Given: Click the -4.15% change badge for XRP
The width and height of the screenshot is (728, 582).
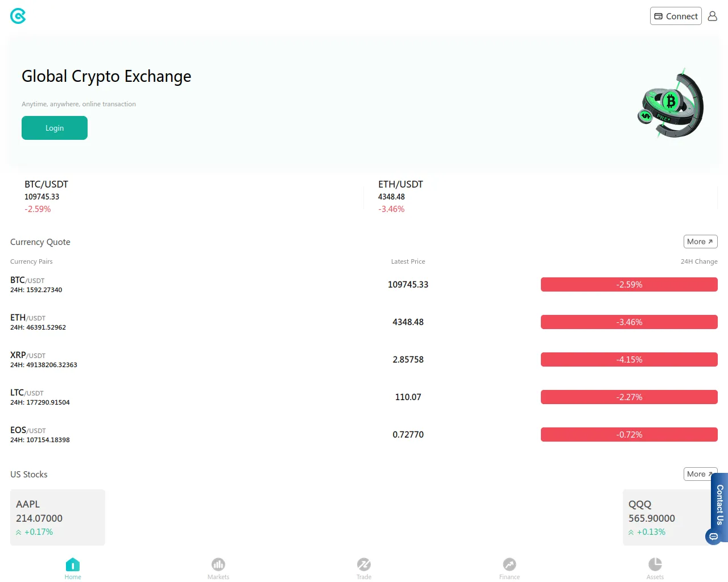Looking at the screenshot, I should (629, 360).
